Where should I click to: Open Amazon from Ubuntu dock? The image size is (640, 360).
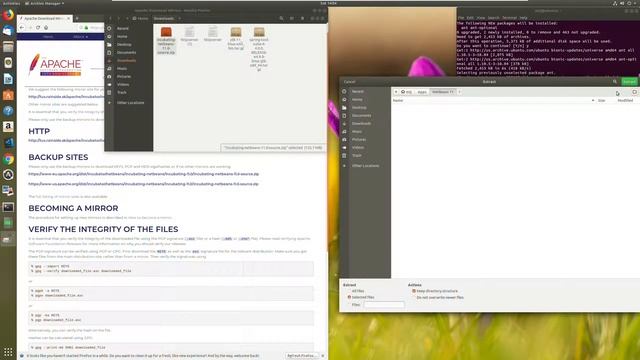pos(8,127)
